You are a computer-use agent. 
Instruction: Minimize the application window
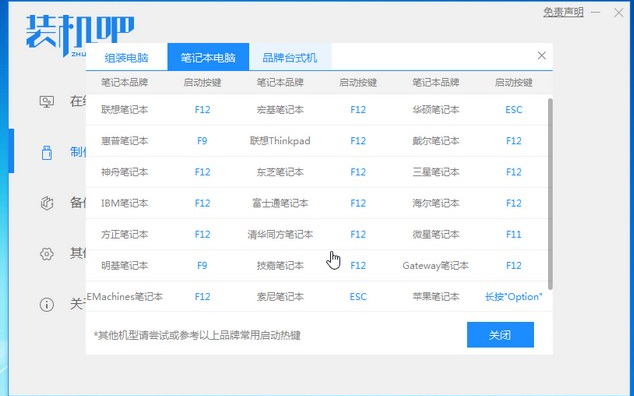(x=595, y=13)
